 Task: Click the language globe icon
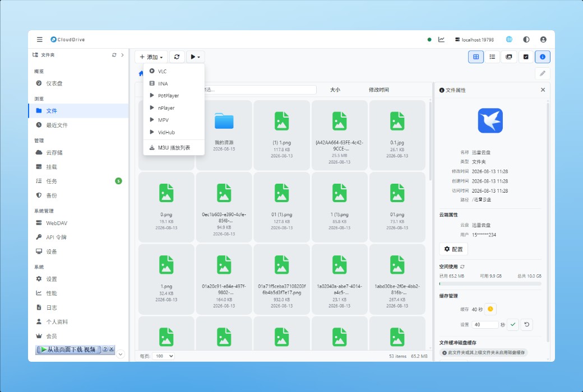509,39
